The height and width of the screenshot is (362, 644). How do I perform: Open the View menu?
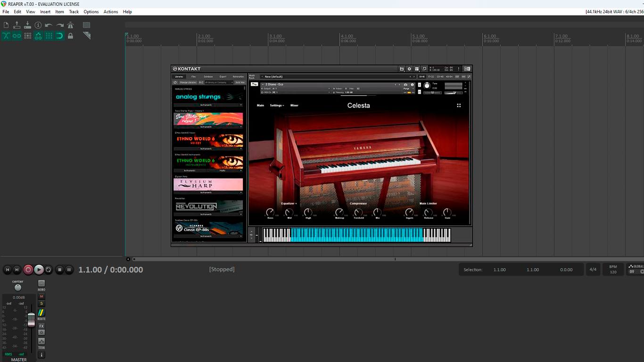pyautogui.click(x=30, y=12)
